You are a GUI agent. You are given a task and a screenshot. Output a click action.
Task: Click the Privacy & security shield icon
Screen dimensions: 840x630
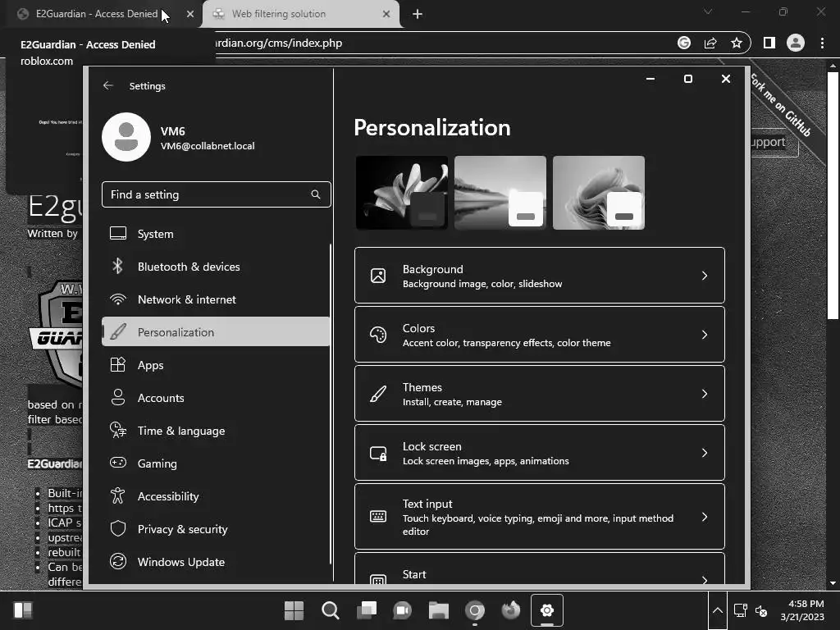tap(118, 529)
